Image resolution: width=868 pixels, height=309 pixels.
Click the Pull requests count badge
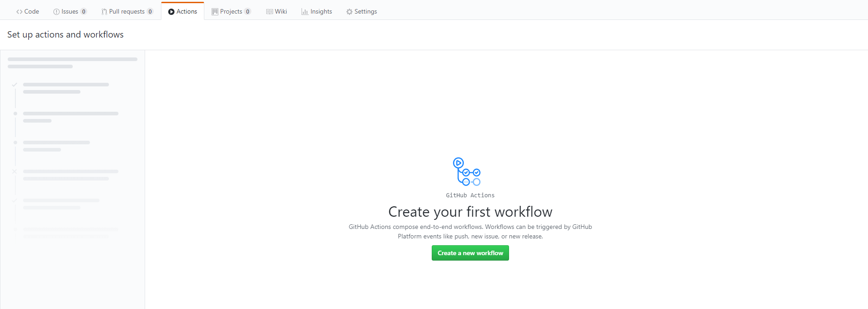point(150,12)
